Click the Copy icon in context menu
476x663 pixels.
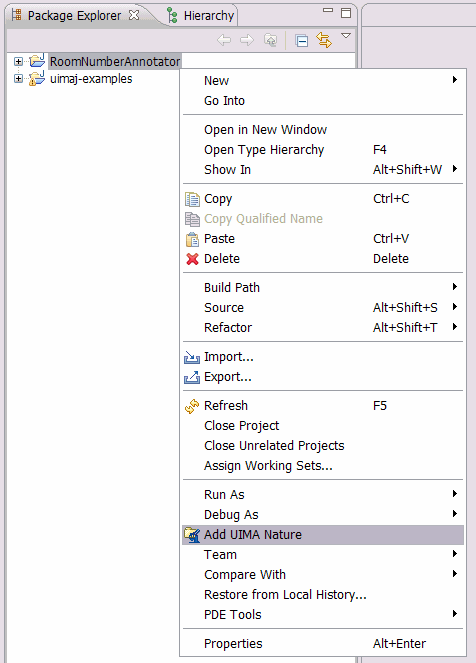click(192, 199)
